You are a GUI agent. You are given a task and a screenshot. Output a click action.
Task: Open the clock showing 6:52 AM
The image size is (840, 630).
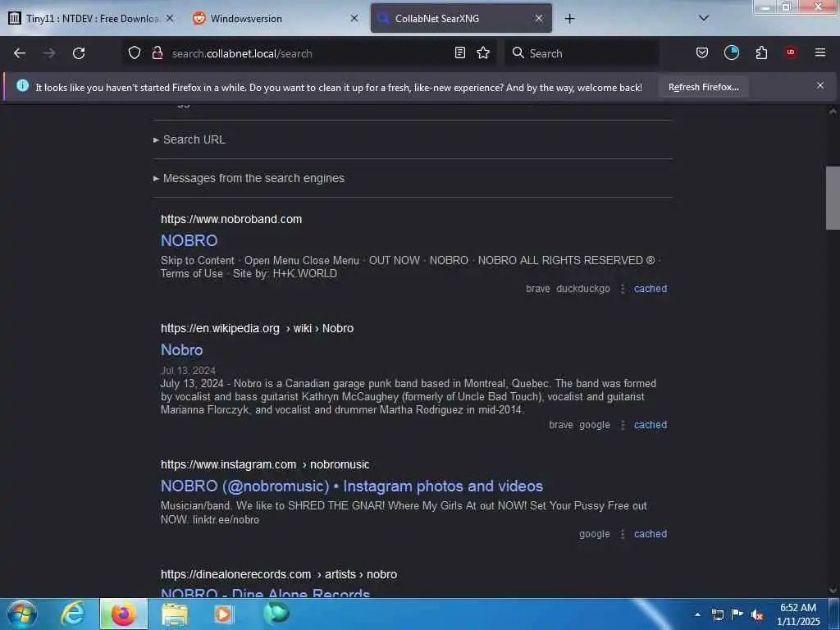click(797, 614)
